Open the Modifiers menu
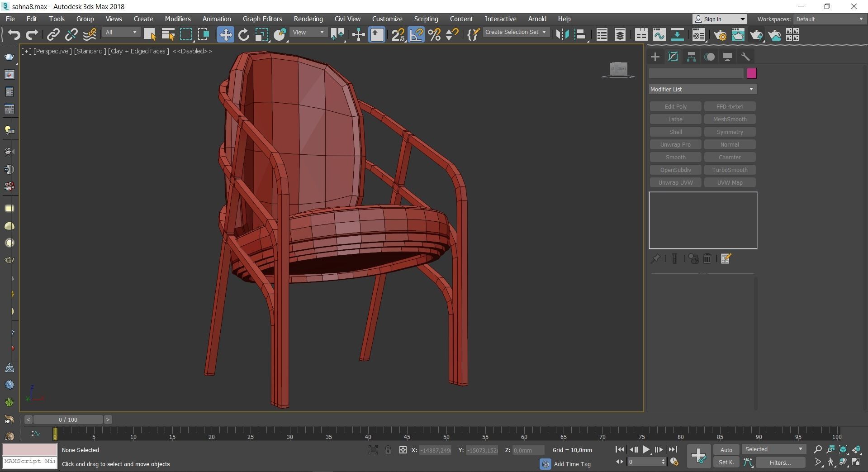Viewport: 868px width, 472px height. (178, 19)
